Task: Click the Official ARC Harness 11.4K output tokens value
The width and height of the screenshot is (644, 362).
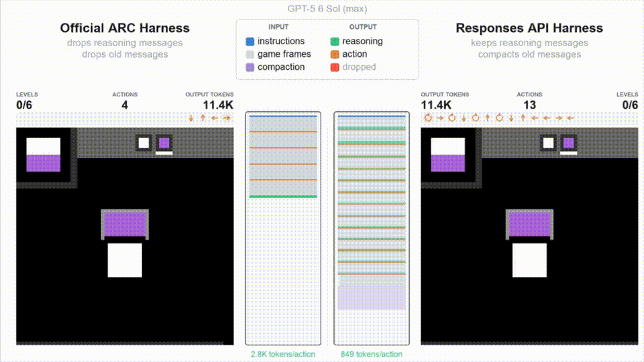Action: pos(218,105)
